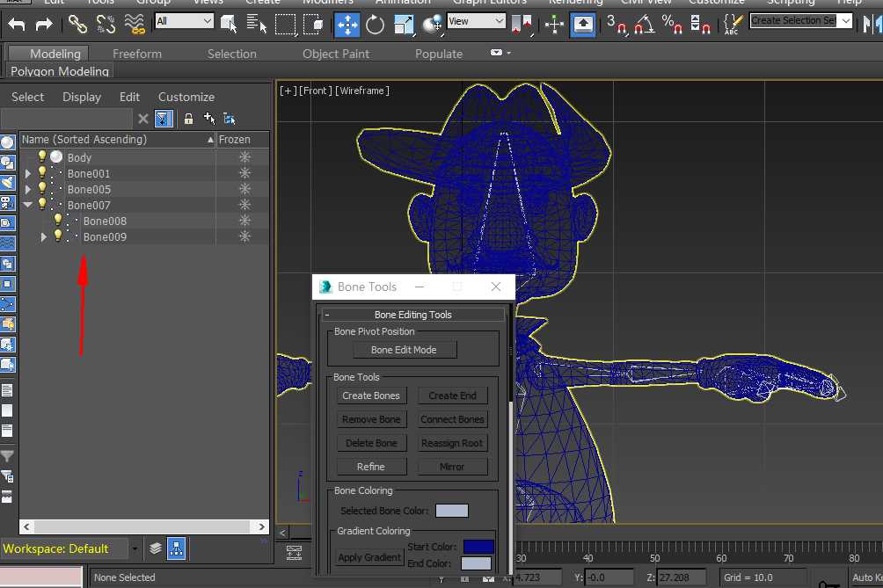Expand the Bone001 tree node
This screenshot has width=883, height=588.
click(x=27, y=173)
